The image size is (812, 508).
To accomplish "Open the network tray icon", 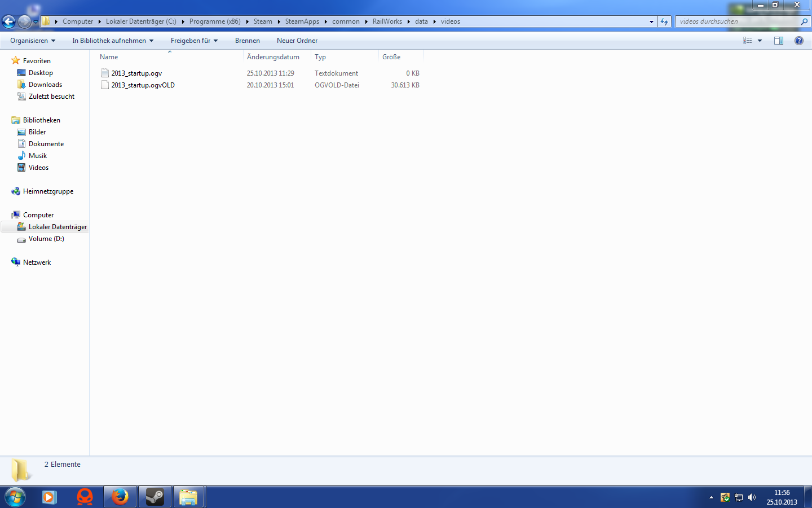I will click(x=739, y=497).
